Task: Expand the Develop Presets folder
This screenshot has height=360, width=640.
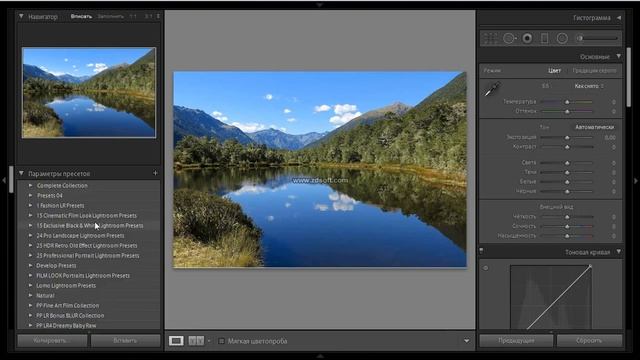Action: tap(31, 265)
